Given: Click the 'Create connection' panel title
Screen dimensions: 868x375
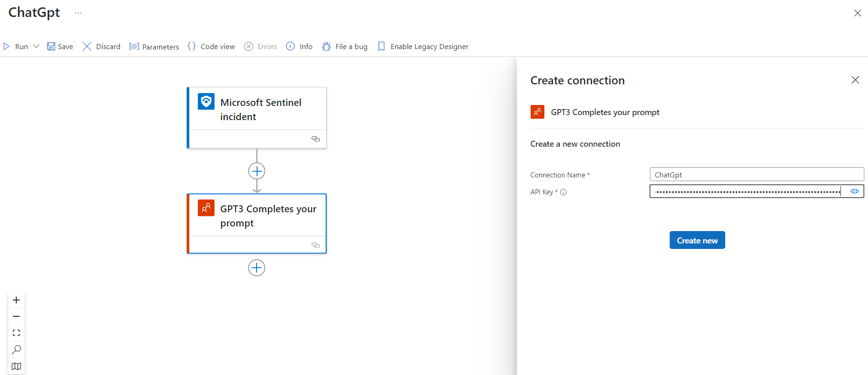Looking at the screenshot, I should (577, 80).
